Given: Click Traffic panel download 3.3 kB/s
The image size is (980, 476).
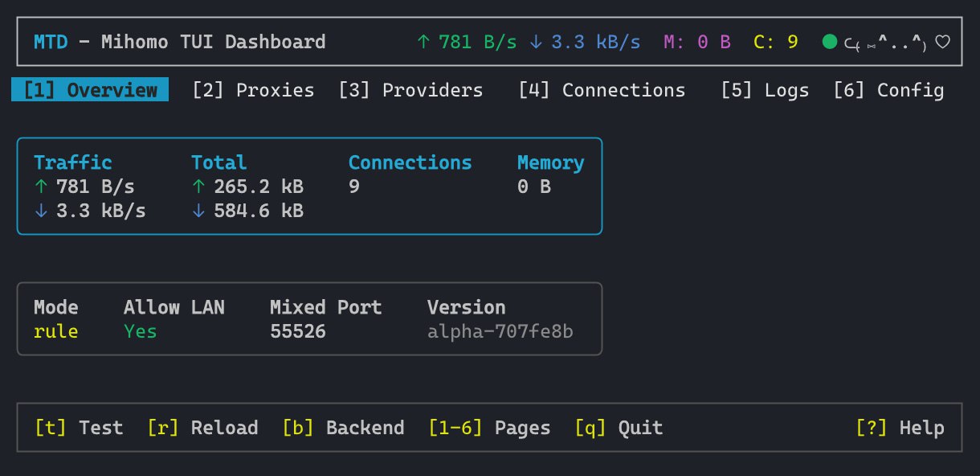Looking at the screenshot, I should click(x=90, y=211).
